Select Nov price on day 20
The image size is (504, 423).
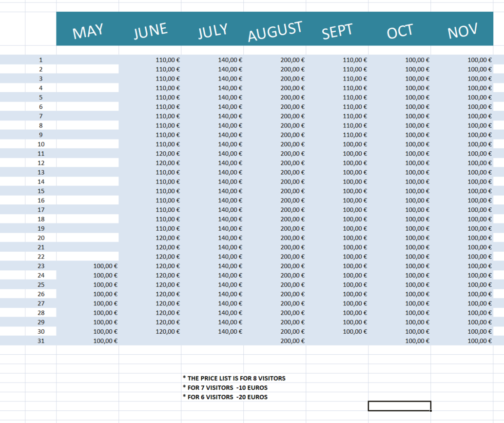pos(480,238)
